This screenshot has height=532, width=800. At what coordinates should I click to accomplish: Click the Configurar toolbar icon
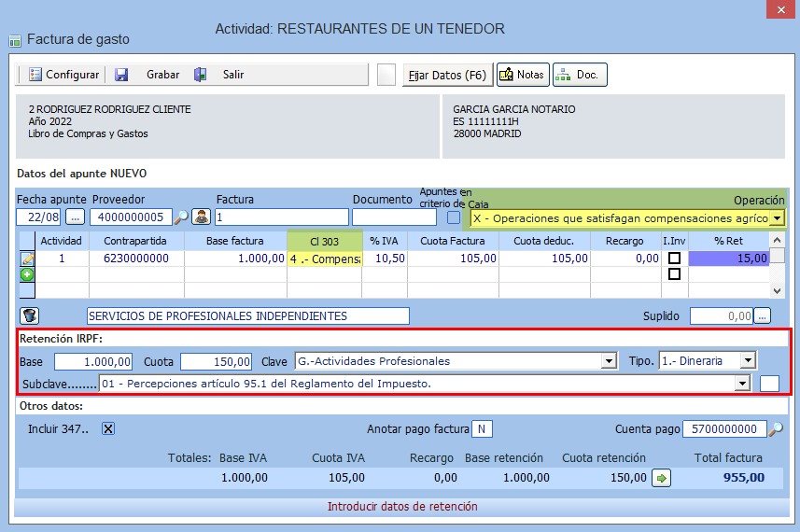pos(35,75)
